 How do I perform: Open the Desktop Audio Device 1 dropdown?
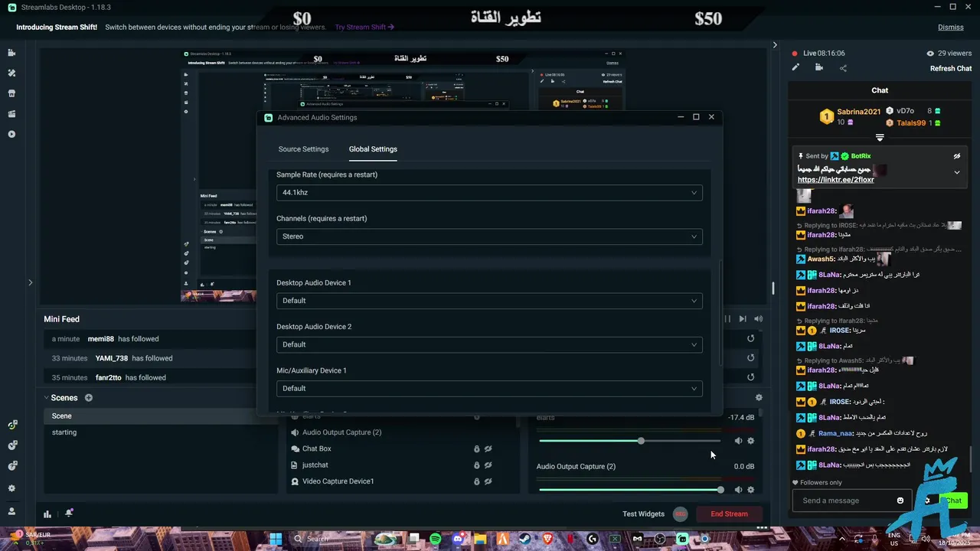(489, 301)
